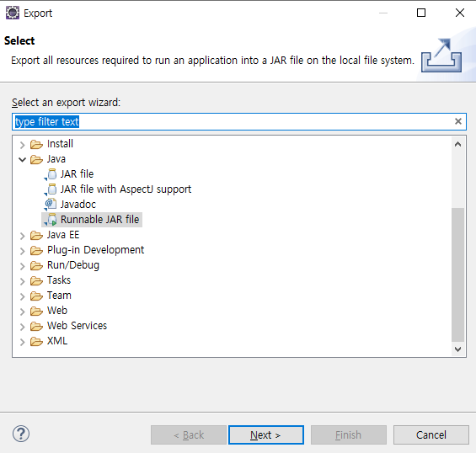Expand the Web Services category
This screenshot has height=453, width=476.
[22, 327]
